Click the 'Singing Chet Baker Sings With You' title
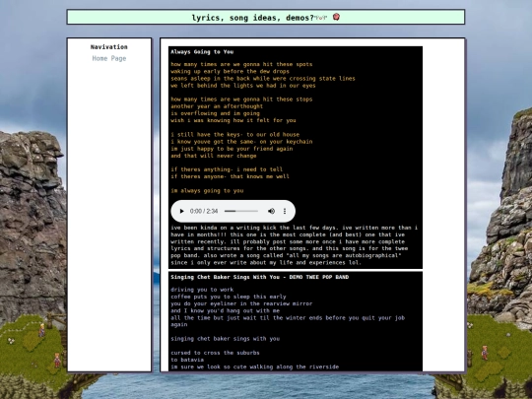The height and width of the screenshot is (399, 532). 226,277
